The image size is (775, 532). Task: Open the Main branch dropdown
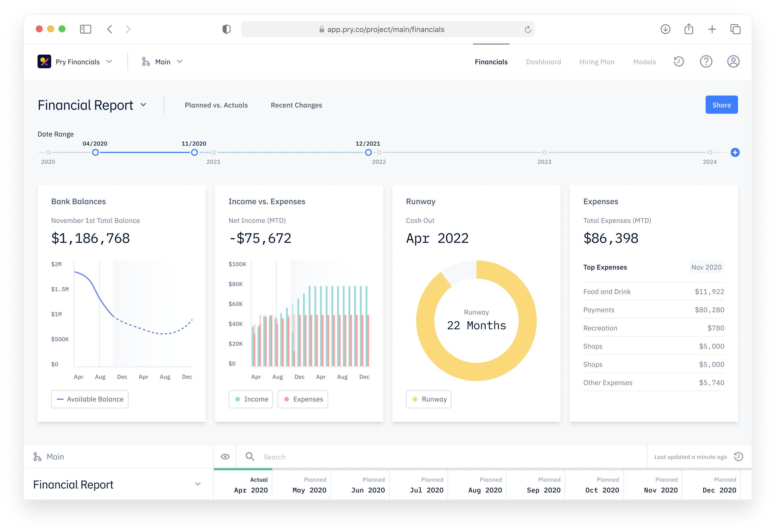point(180,61)
